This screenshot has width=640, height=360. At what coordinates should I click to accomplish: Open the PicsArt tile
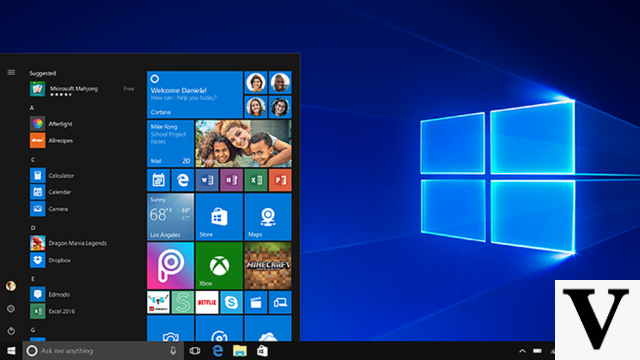(x=170, y=266)
